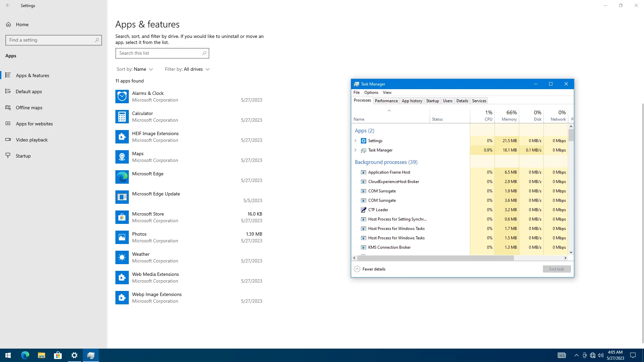This screenshot has height=362, width=644.
Task: Select CTF Loader process in Task Manager
Action: pyautogui.click(x=378, y=210)
